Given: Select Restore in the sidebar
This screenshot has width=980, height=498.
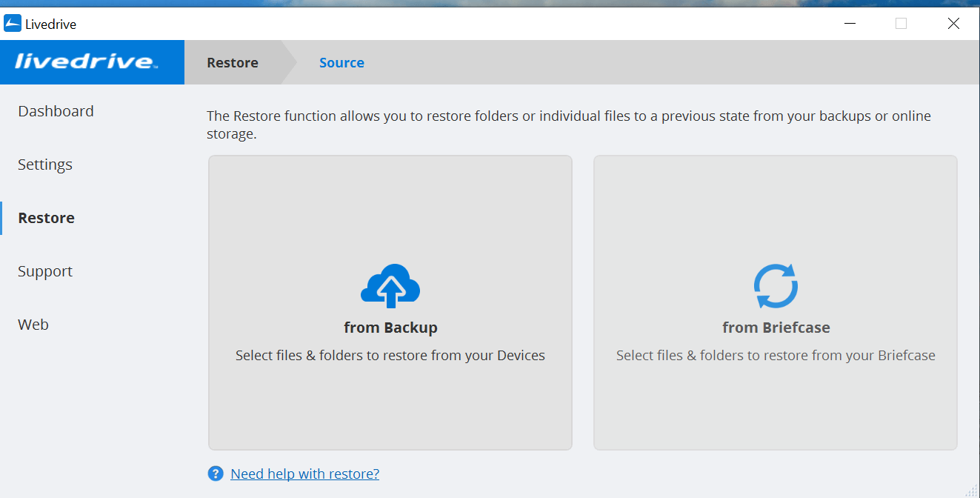Looking at the screenshot, I should coord(46,217).
